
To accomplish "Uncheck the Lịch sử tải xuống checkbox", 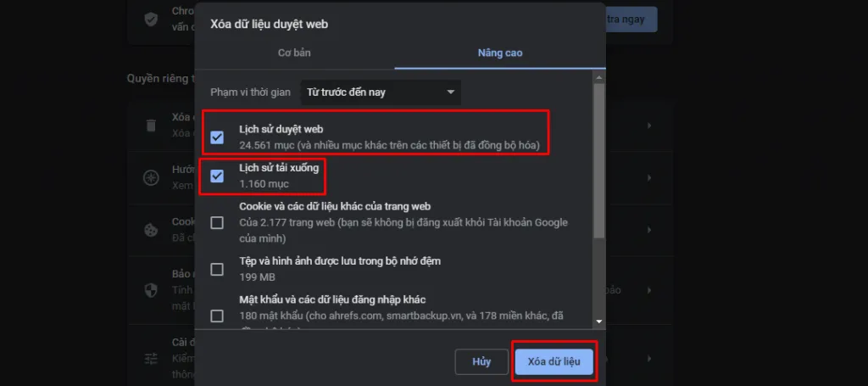I will click(217, 176).
